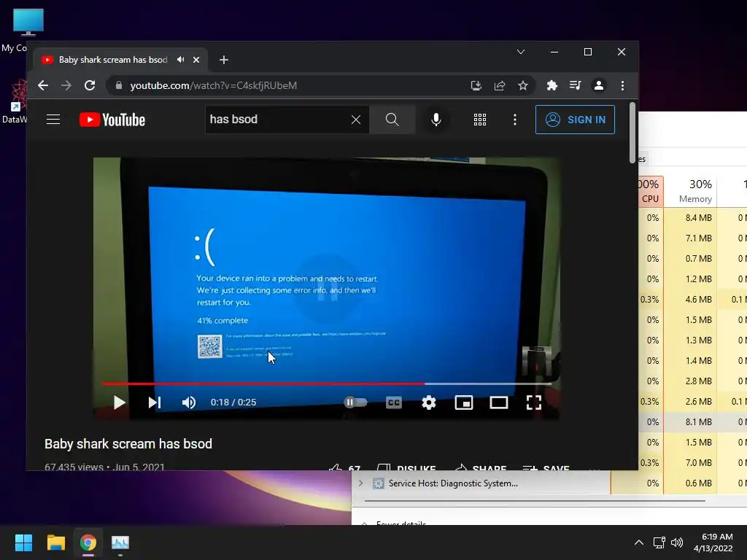Click the share page icon in address bar
This screenshot has height=560, width=747.
pyautogui.click(x=499, y=85)
